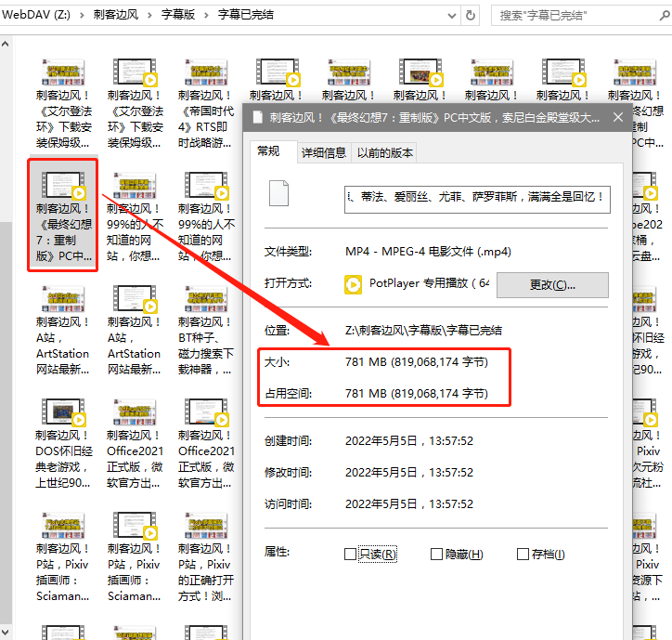Image resolution: width=672 pixels, height=640 pixels.
Task: Click the search magnifier icon
Action: (x=665, y=16)
